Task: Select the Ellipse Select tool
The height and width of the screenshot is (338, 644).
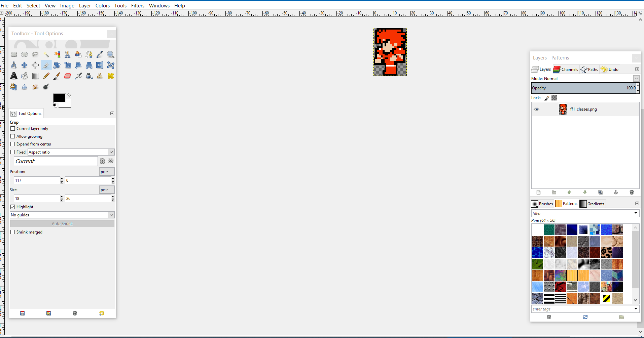Action: 25,54
